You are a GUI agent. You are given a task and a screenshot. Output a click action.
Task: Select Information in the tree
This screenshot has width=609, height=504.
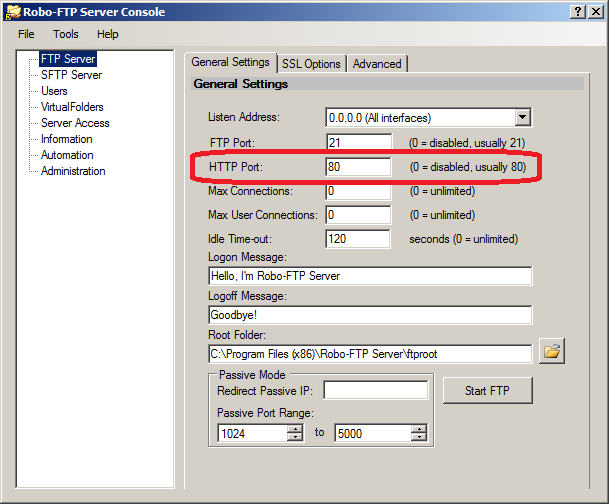(x=67, y=139)
